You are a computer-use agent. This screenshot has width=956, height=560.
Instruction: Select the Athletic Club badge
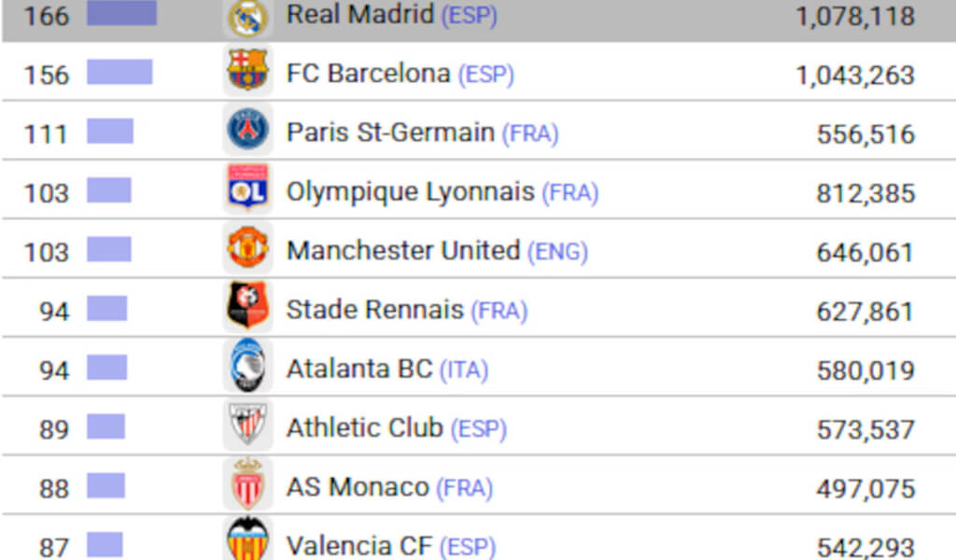tap(247, 424)
